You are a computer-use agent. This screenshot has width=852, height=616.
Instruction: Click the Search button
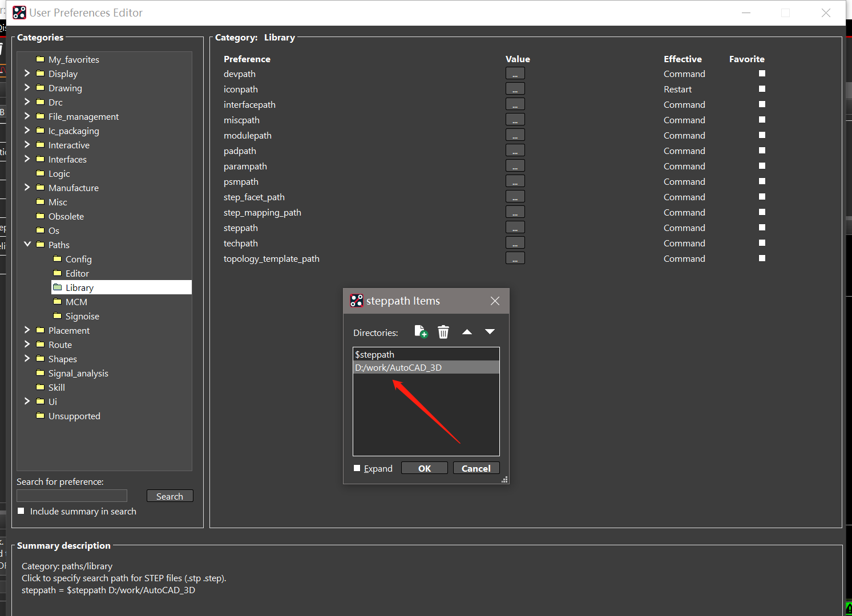tap(170, 496)
